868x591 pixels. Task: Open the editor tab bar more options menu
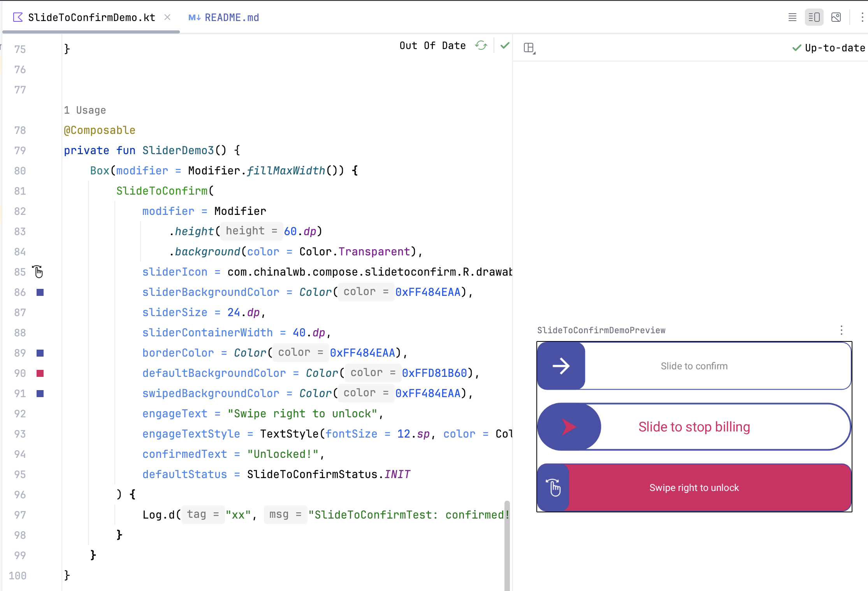pos(862,18)
